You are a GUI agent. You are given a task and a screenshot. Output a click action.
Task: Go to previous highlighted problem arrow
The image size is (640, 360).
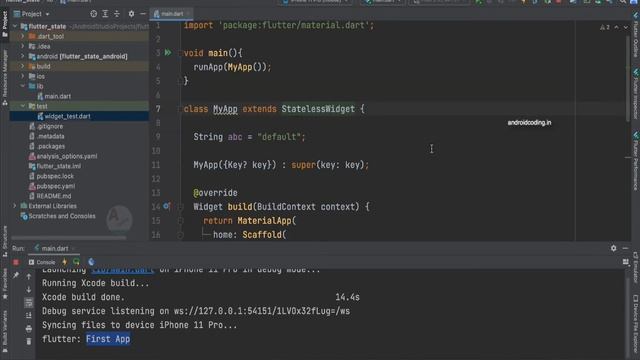pos(616,27)
